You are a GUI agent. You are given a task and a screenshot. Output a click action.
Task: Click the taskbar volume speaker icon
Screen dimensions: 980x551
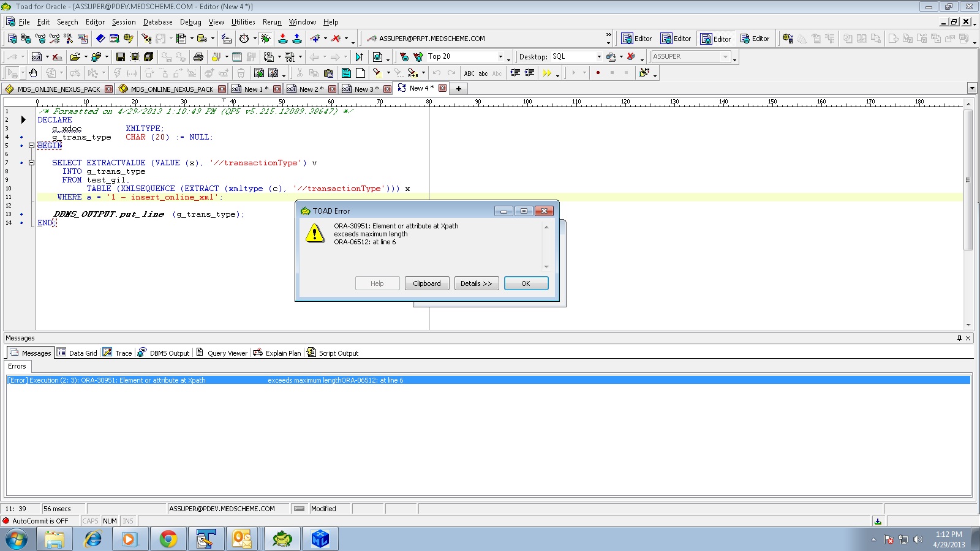(918, 539)
